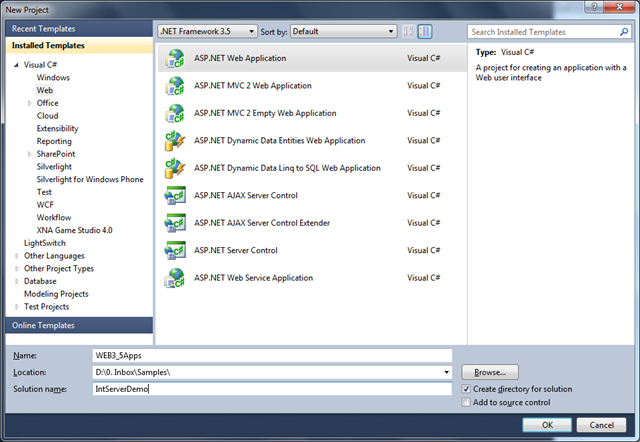Viewport: 640px width, 442px height.
Task: Expand the Other Languages tree node
Action: coord(17,255)
